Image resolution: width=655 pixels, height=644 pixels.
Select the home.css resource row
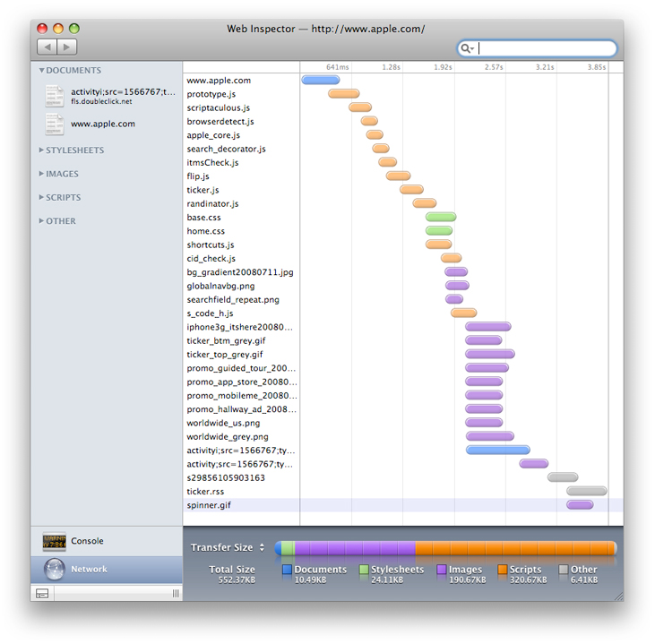click(x=403, y=231)
